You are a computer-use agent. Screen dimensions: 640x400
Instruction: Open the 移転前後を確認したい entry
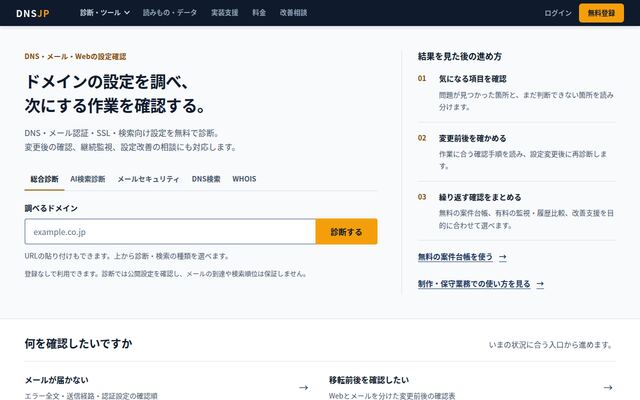(x=369, y=380)
